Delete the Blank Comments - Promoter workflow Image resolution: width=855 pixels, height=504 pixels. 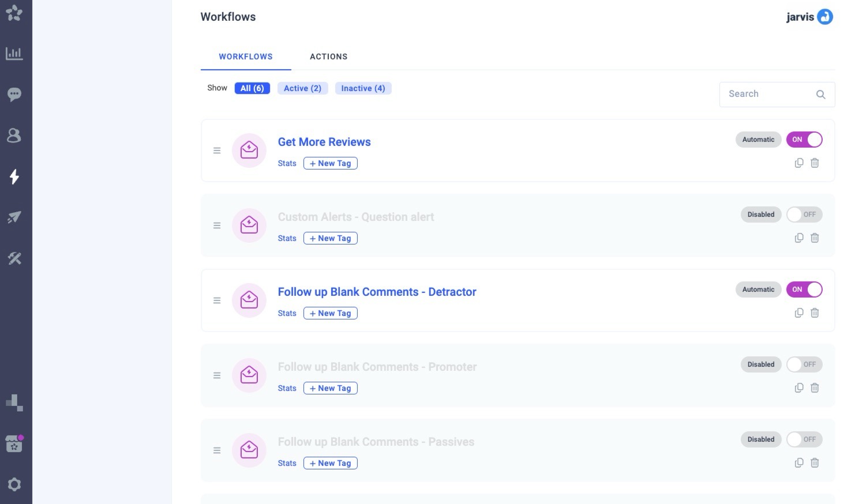(x=815, y=388)
